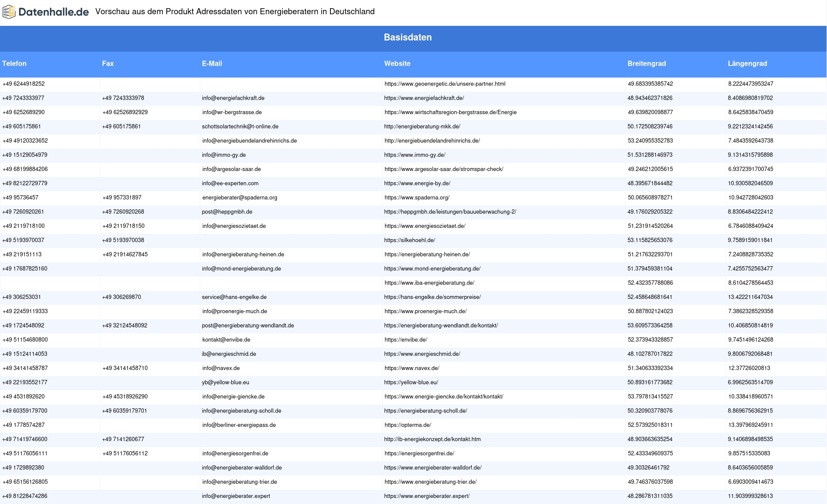Select email schottsolartechnik@t-online.de

click(240, 127)
